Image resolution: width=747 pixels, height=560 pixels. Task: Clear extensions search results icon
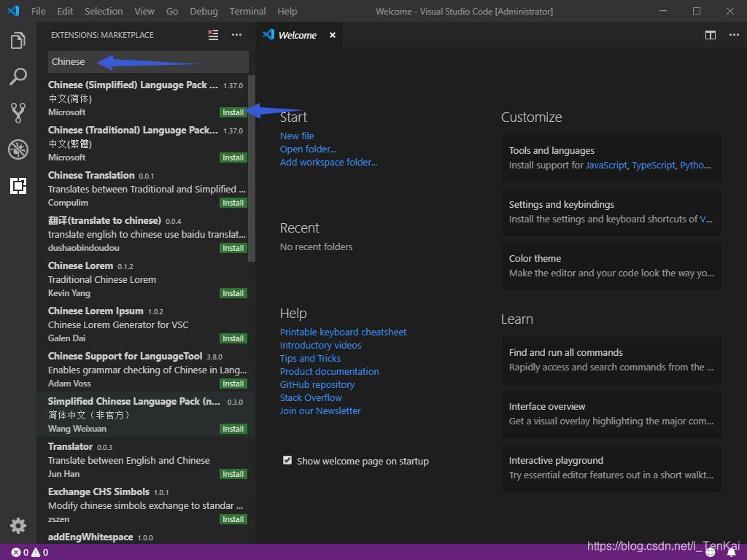click(x=213, y=35)
